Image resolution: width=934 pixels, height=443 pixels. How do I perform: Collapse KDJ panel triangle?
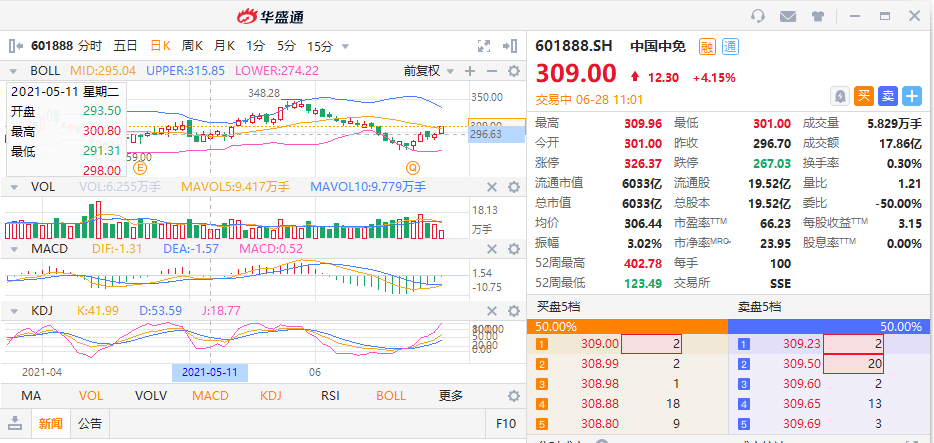(13, 311)
